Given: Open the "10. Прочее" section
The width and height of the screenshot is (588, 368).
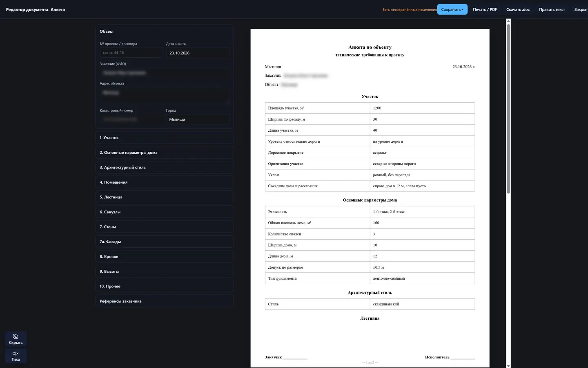Looking at the screenshot, I should point(165,286).
